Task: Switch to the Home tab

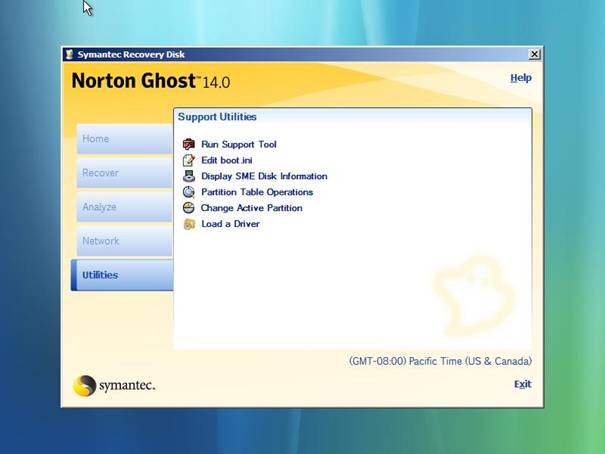Action: tap(125, 139)
